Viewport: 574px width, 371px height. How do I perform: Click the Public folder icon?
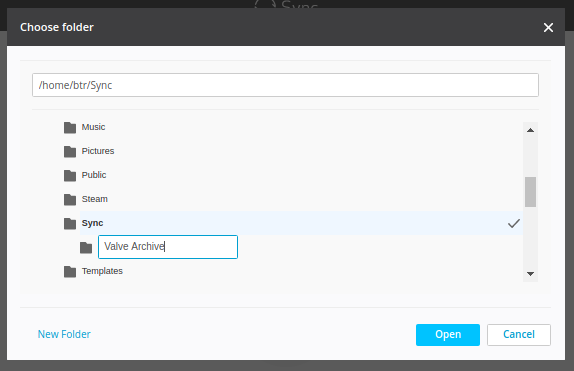[70, 175]
